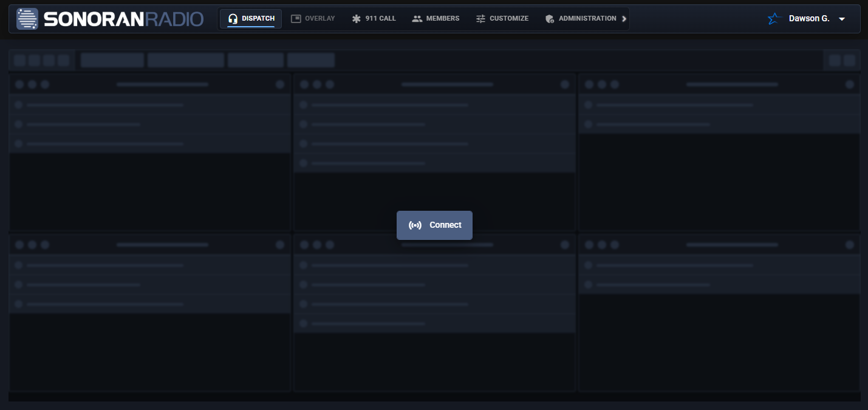Open the 911 Call tab

click(374, 19)
